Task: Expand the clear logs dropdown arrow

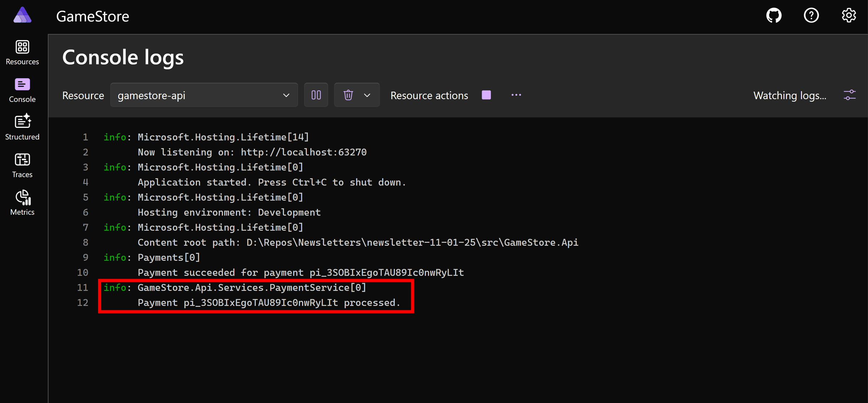Action: (x=367, y=95)
